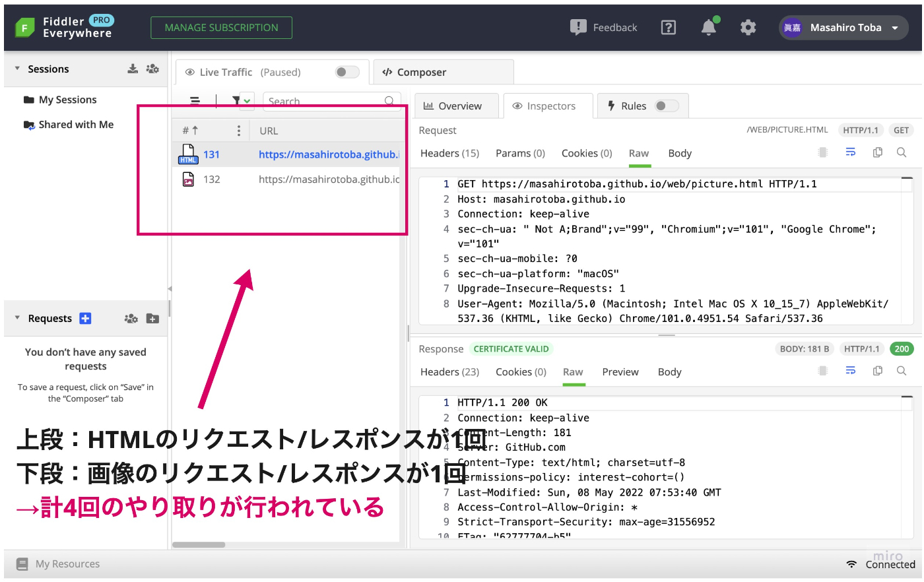This screenshot has height=582, width=924.
Task: Open My Sessions folder
Action: coord(67,100)
